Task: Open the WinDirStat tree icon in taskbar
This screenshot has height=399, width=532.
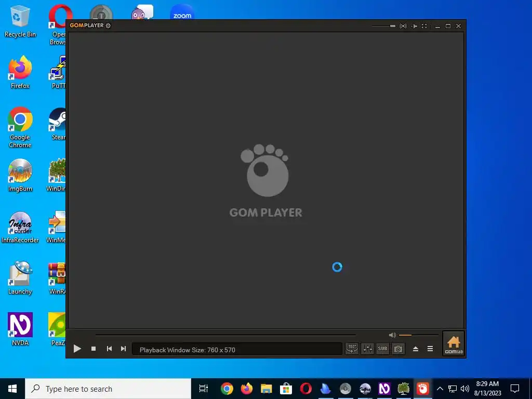Action: pos(404,389)
